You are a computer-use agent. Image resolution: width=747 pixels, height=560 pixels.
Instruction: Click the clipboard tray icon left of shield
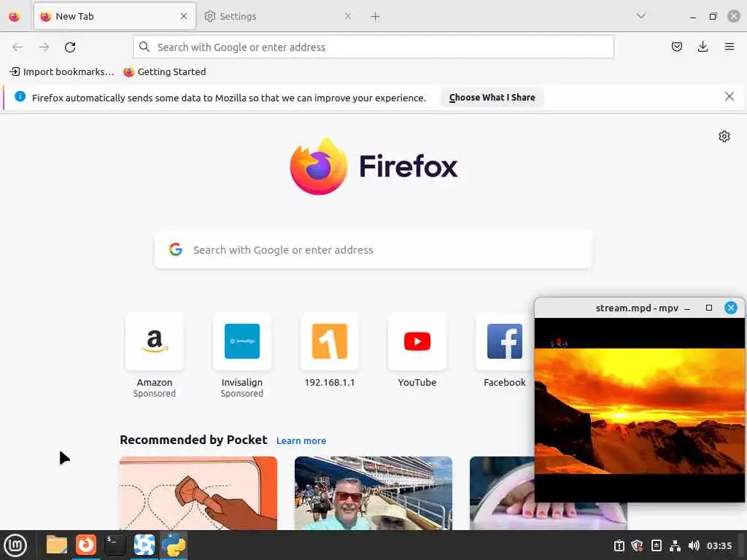tap(619, 545)
